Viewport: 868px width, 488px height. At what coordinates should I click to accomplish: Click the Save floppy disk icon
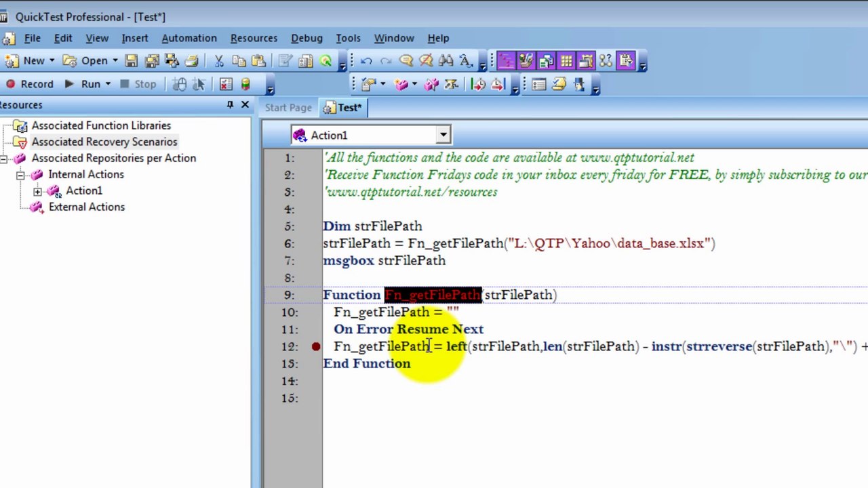click(x=131, y=61)
